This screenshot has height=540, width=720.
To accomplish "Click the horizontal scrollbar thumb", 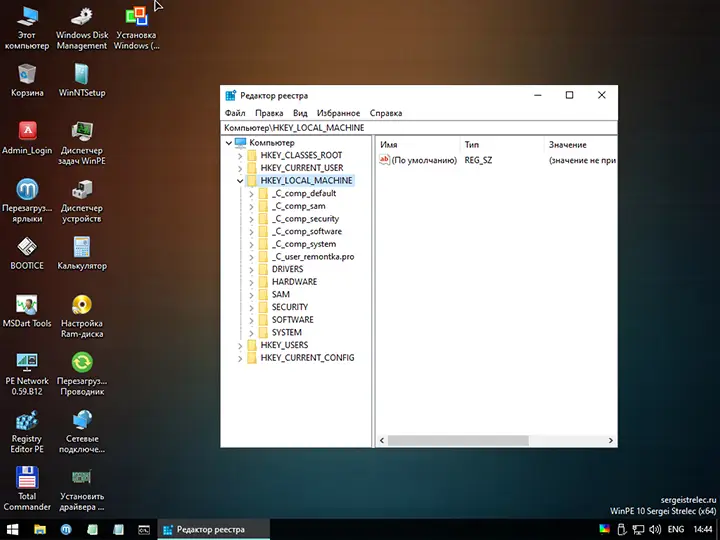I will (x=458, y=440).
